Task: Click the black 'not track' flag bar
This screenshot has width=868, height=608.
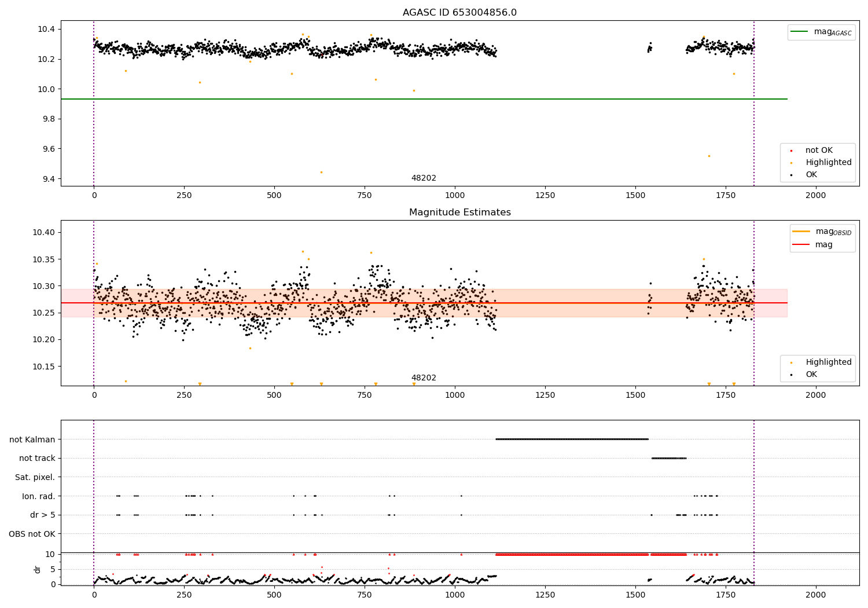Action: [x=669, y=458]
